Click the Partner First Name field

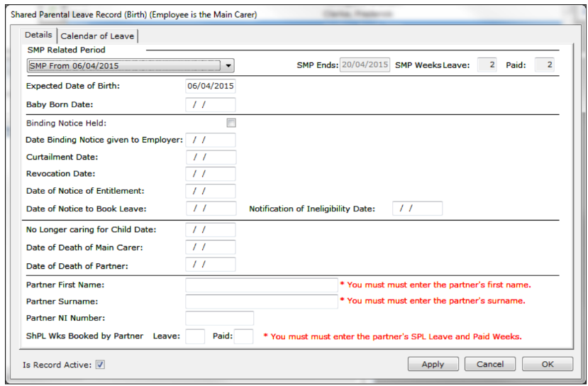[x=262, y=285]
